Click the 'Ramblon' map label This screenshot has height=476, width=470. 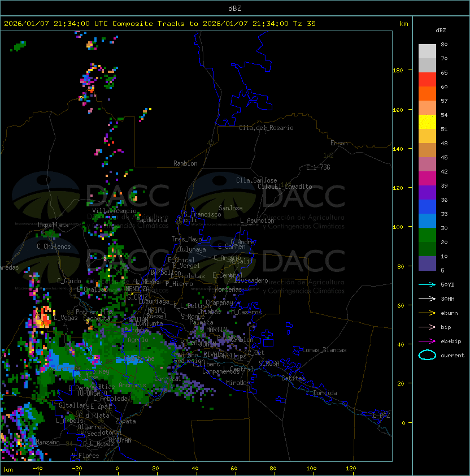click(185, 163)
